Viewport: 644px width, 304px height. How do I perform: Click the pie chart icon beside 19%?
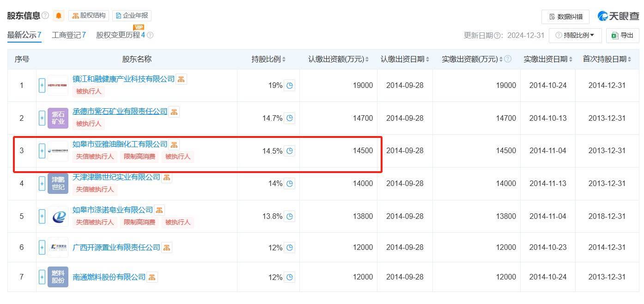click(290, 86)
